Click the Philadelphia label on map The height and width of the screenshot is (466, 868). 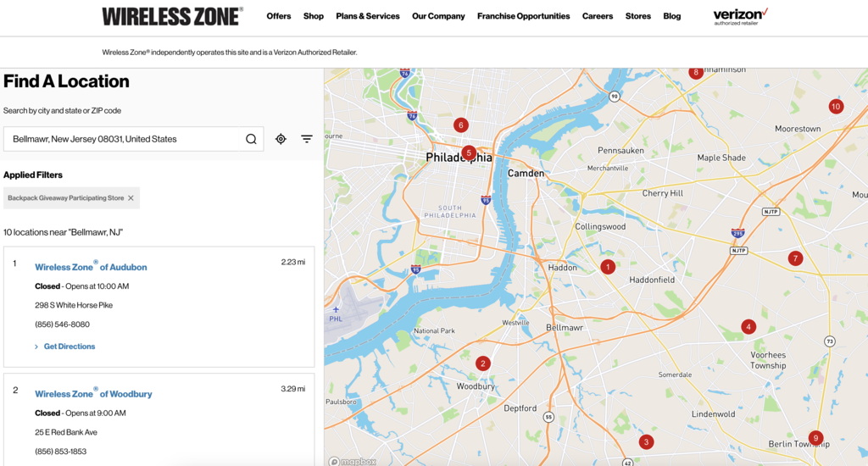[459, 158]
